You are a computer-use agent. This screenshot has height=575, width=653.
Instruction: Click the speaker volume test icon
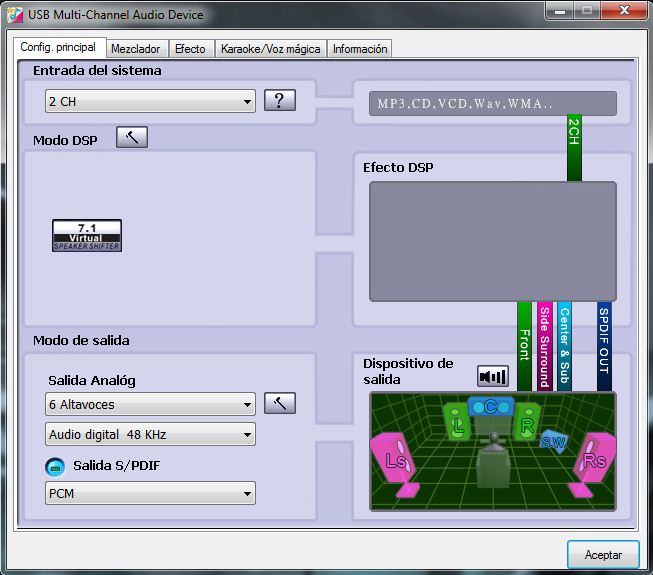tap(492, 376)
